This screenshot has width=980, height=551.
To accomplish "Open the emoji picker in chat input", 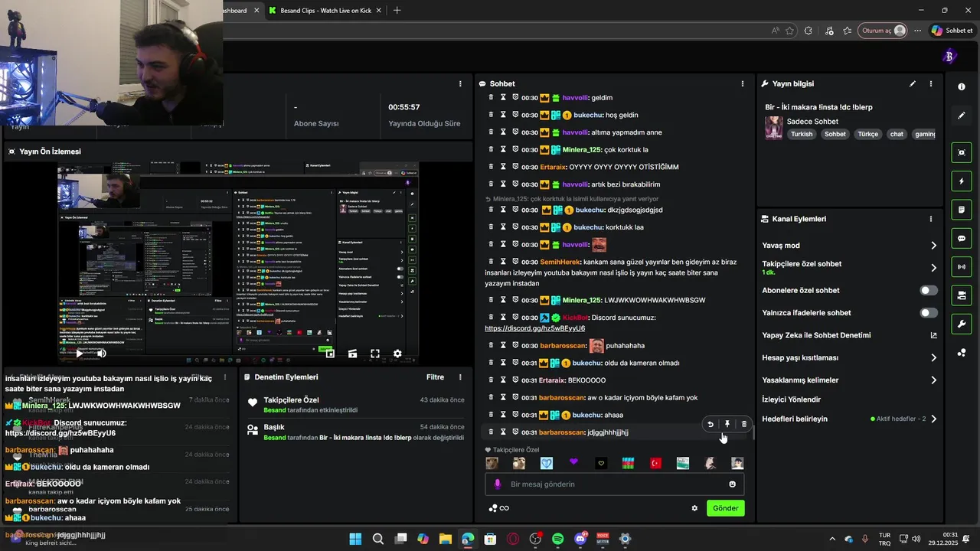I will pyautogui.click(x=733, y=484).
